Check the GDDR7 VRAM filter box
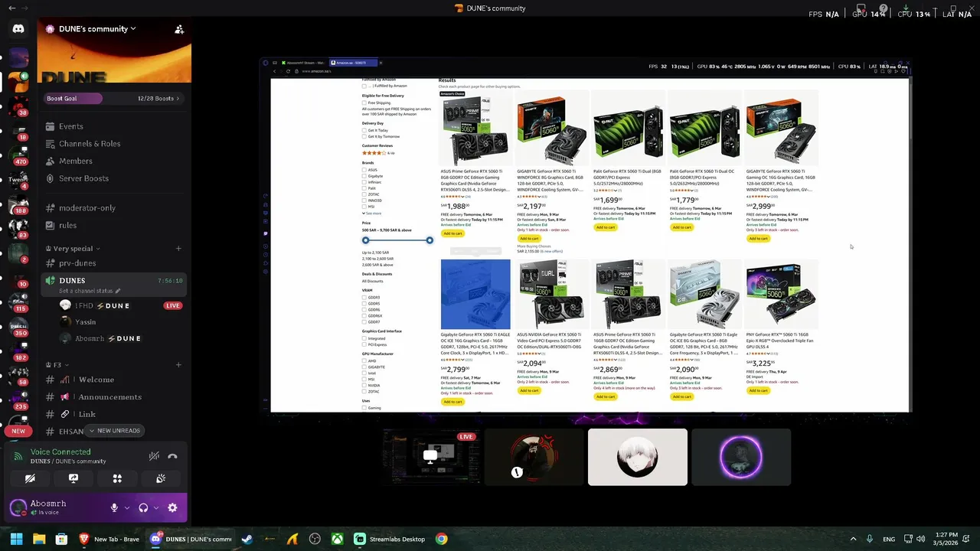The image size is (980, 551). tap(365, 322)
